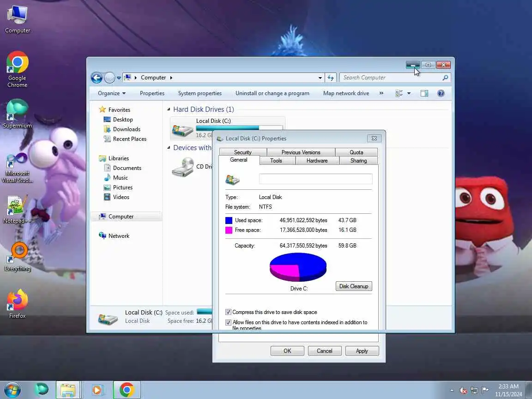Click System properties in the toolbar
The width and height of the screenshot is (532, 399).
coord(200,93)
